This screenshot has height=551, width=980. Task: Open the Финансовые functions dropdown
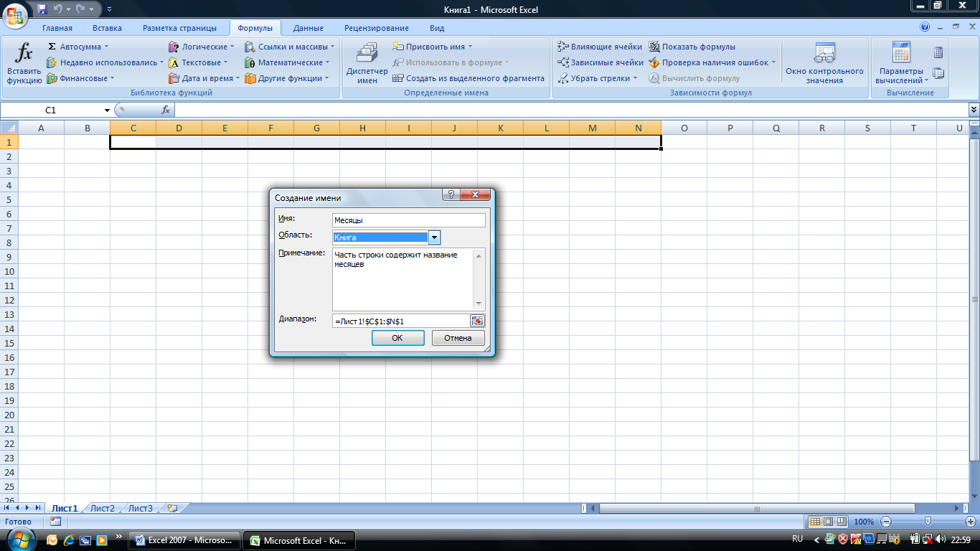coord(81,78)
